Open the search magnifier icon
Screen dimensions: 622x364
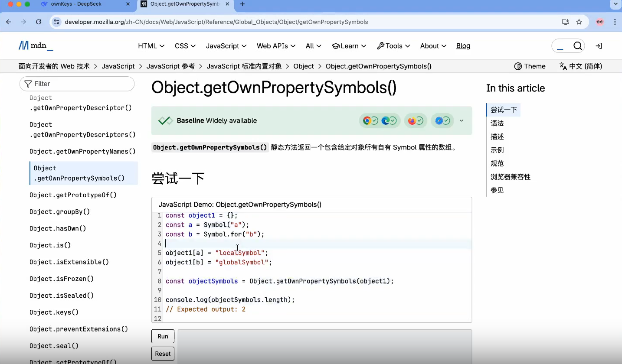tap(577, 46)
